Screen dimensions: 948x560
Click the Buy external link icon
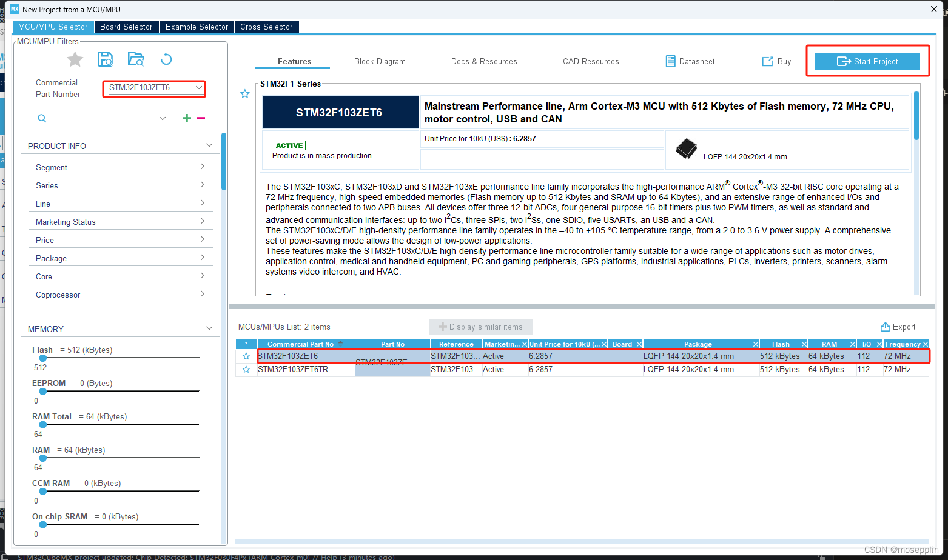click(x=768, y=61)
